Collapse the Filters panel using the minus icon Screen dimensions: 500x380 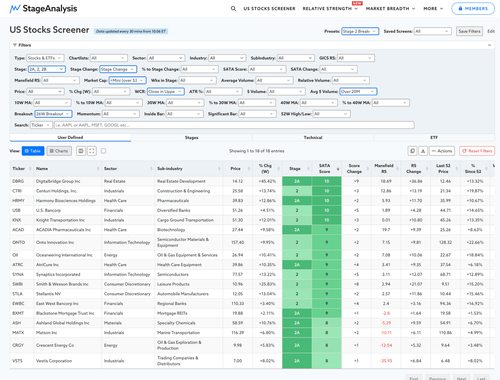click(489, 45)
